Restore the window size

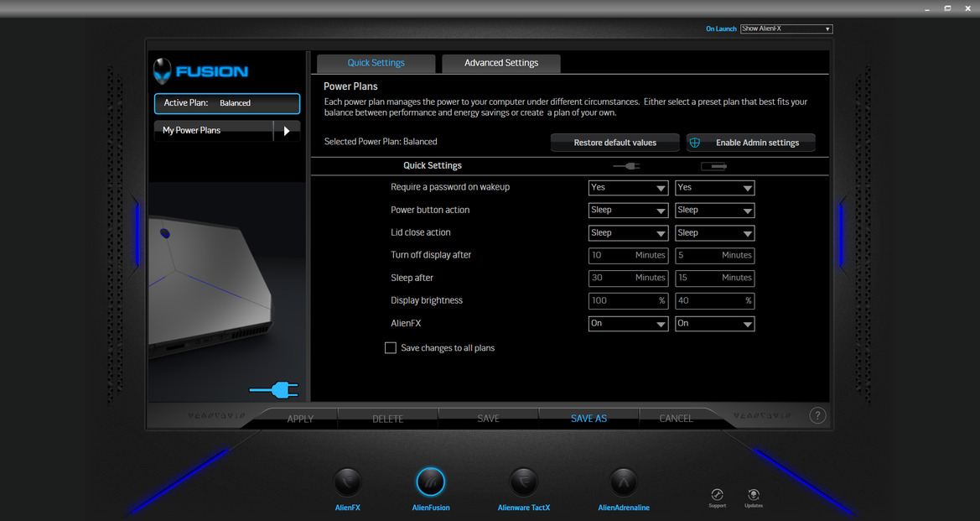(947, 8)
